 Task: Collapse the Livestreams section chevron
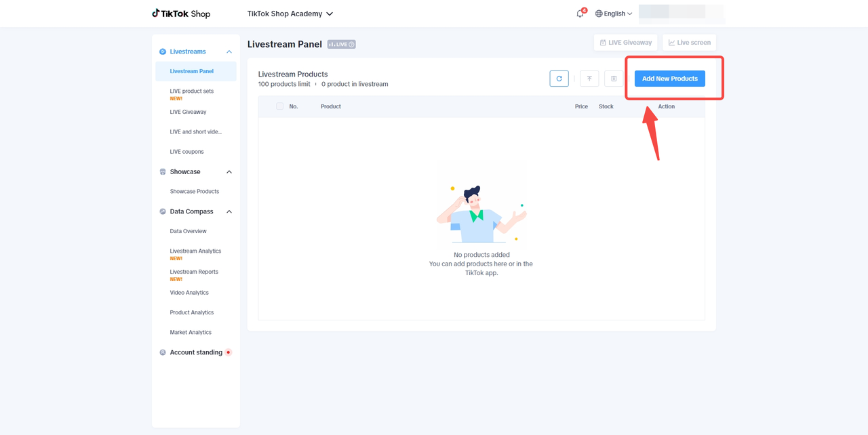[x=229, y=51]
